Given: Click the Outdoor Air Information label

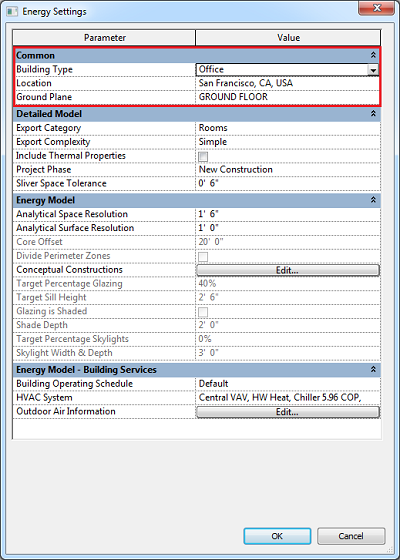Looking at the screenshot, I should click(66, 411).
